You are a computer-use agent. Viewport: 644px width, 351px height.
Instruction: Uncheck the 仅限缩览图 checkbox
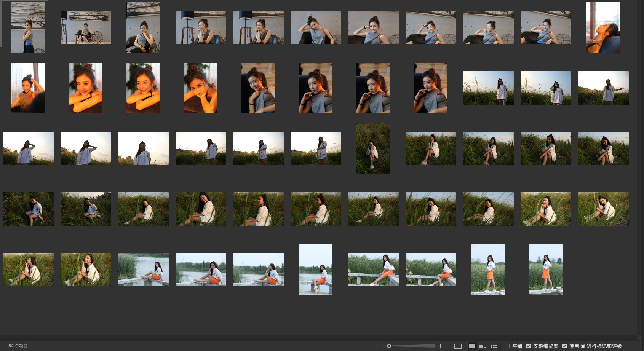click(x=528, y=346)
